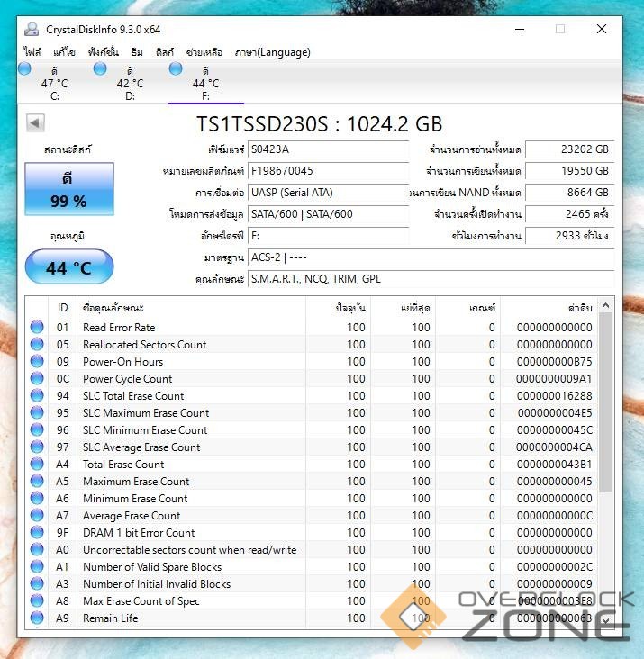Click the blue status icon for Read Error Rate
Viewport: 644px width, 659px height.
(37, 327)
